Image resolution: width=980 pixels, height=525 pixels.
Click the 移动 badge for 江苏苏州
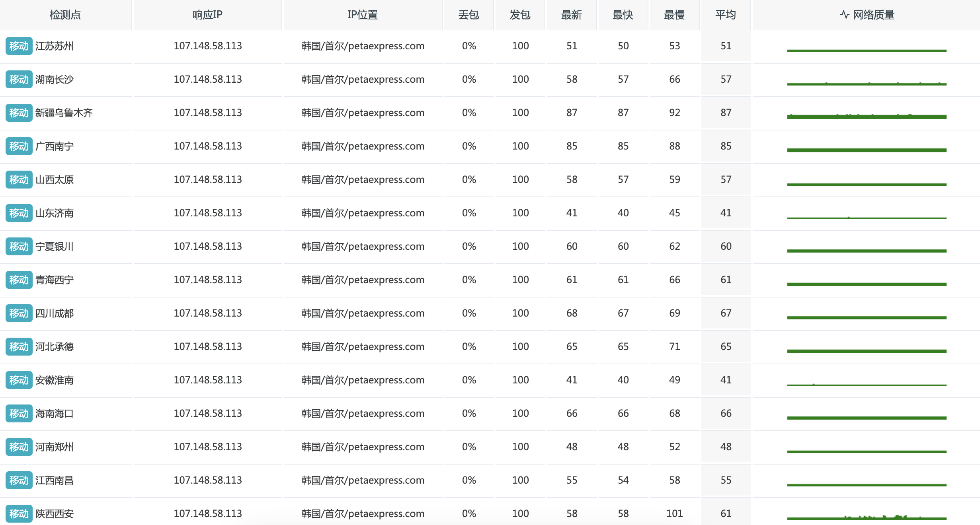coord(19,46)
